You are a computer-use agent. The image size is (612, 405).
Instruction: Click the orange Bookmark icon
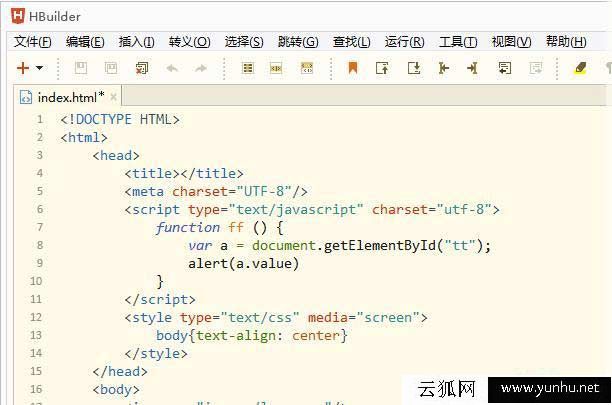(353, 68)
